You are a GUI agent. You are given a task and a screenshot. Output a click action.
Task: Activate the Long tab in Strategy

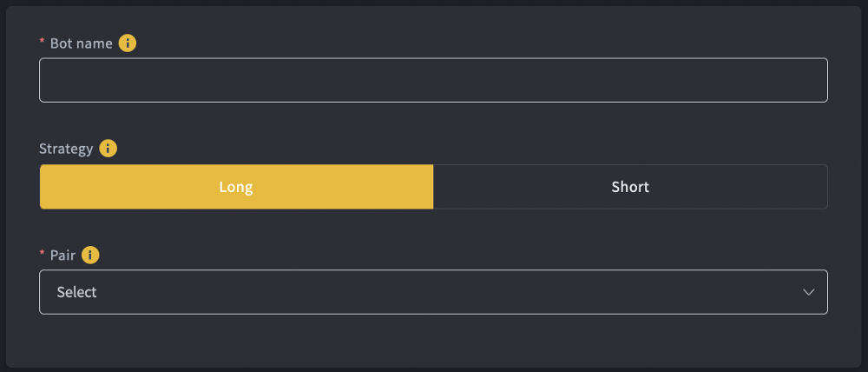click(x=236, y=187)
